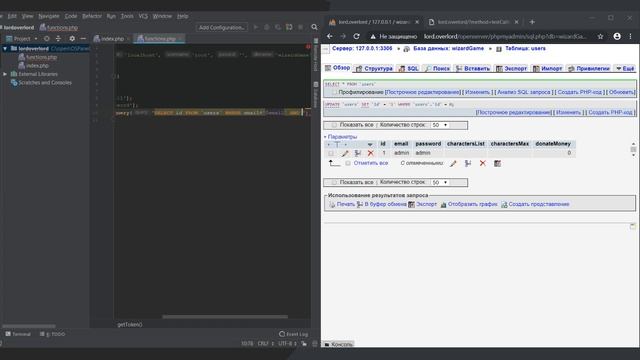The image size is (640, 360).
Task: Select the admin row checkbox
Action: (x=331, y=153)
